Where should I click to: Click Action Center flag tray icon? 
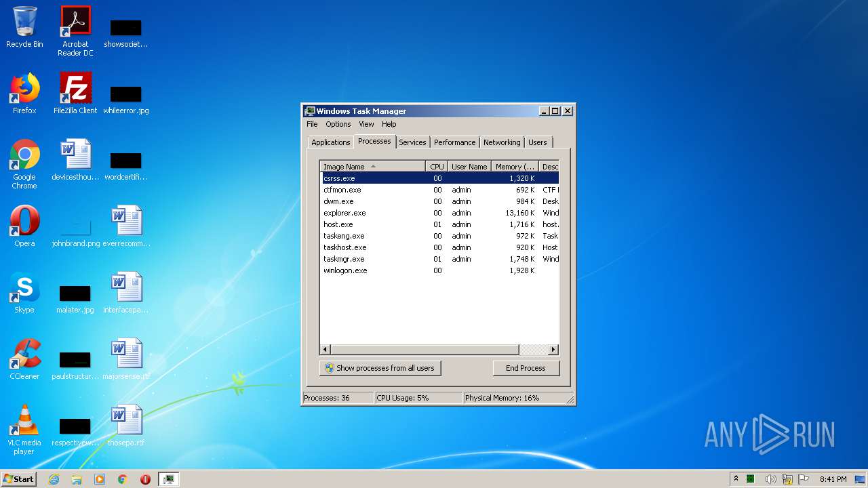tap(804, 479)
